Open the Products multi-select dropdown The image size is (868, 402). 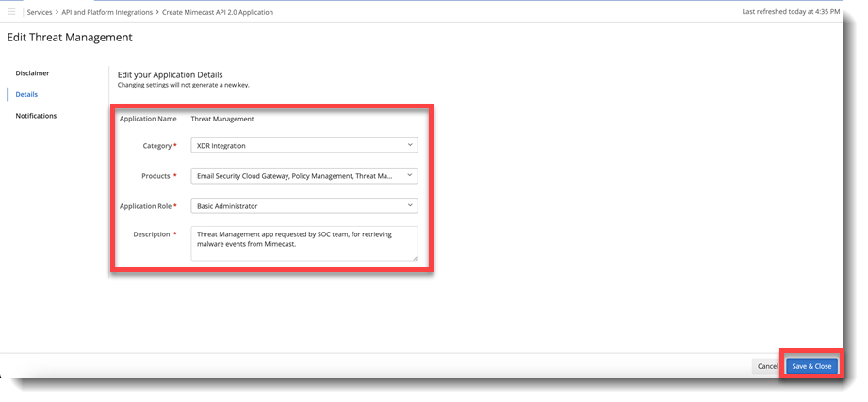303,176
